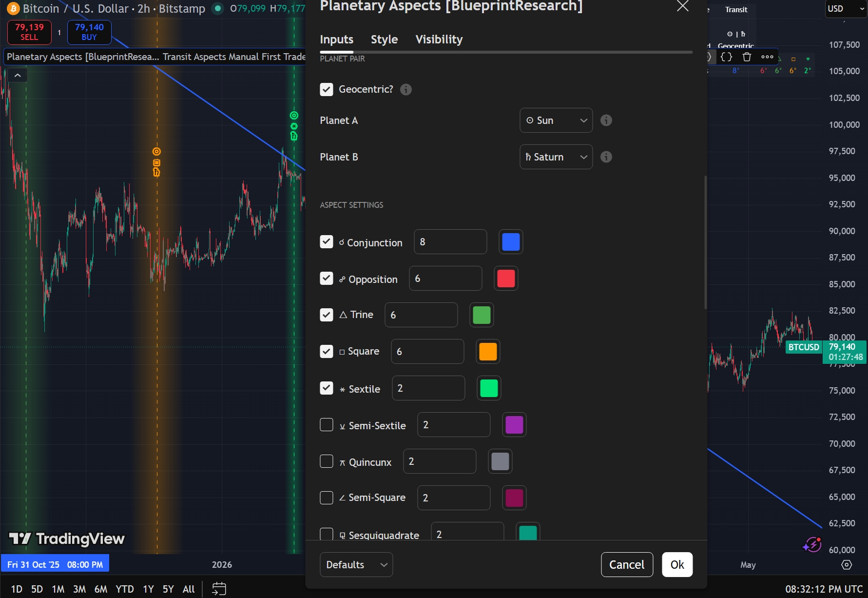The width and height of the screenshot is (868, 598).
Task: Open the Sextile bright green color swatch
Action: [x=489, y=388]
